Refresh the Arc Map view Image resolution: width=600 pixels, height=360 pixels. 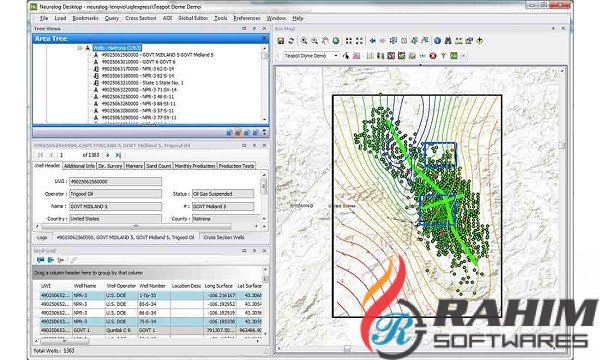(291, 41)
